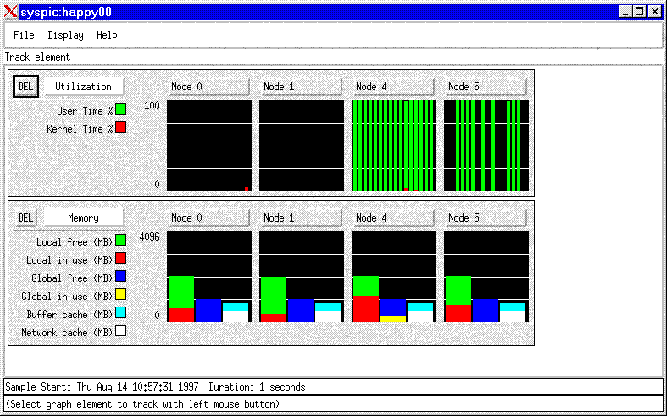Click green Local free legend swatch
667x416 pixels.
pyautogui.click(x=120, y=241)
